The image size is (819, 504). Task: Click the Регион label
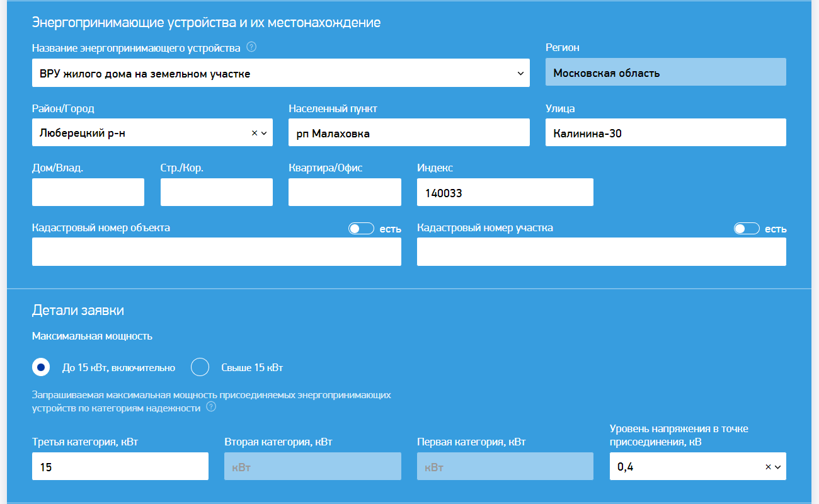click(563, 48)
